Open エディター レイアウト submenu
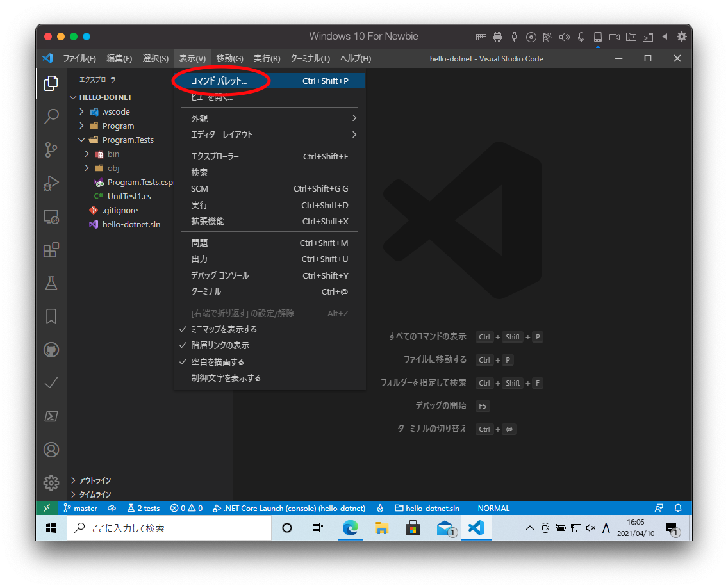The width and height of the screenshot is (728, 588). (269, 135)
